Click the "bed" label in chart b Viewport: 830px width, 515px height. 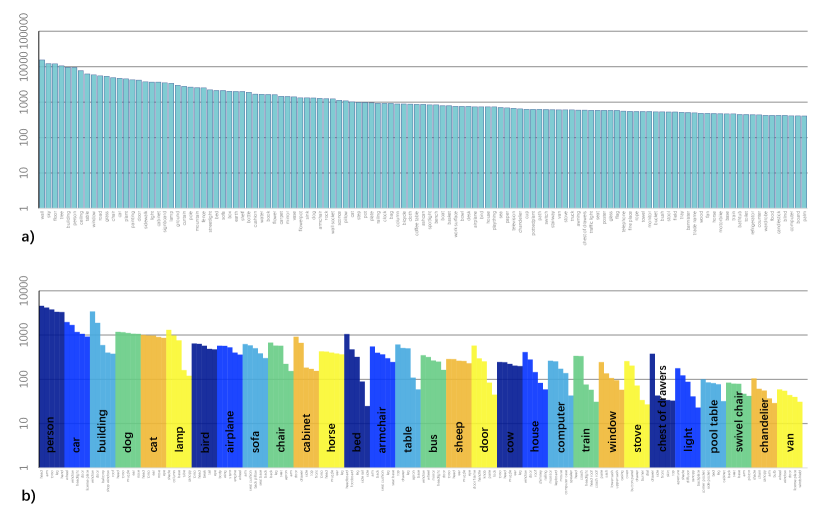(357, 443)
